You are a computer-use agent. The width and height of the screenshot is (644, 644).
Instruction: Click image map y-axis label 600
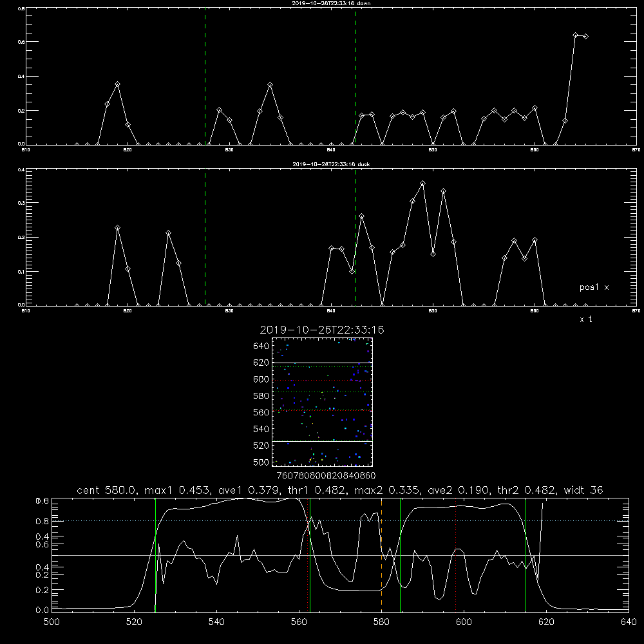261,379
